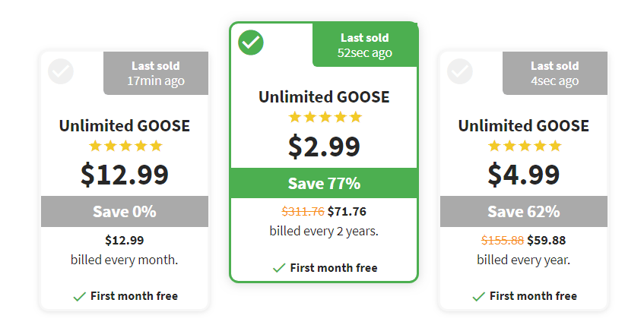Click the billed every year text
Image resolution: width=644 pixels, height=328 pixels.
524,260
